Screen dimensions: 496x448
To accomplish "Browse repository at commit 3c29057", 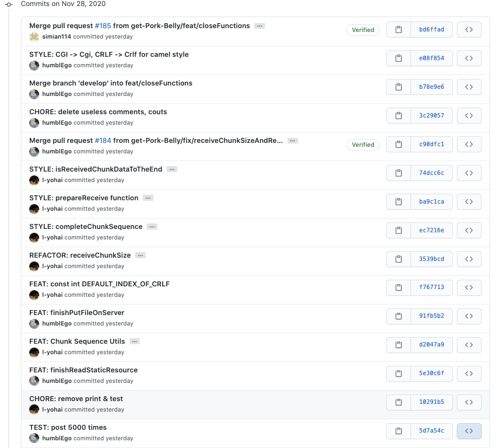I will pos(469,116).
